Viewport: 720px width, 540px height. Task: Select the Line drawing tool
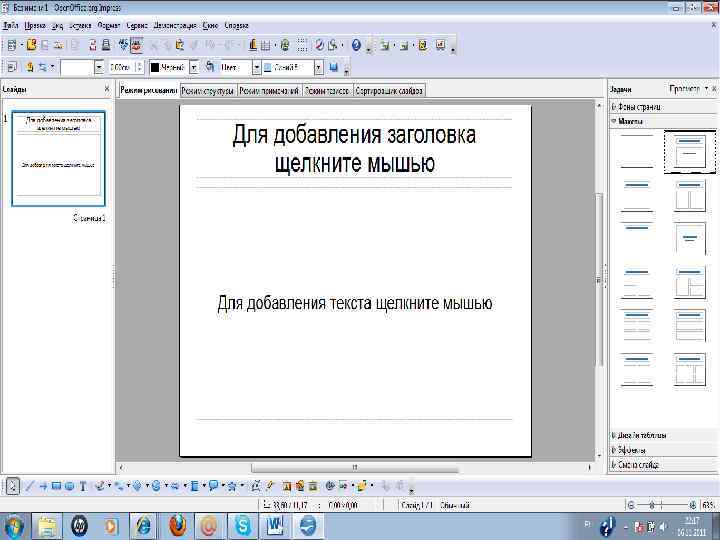[x=29, y=486]
